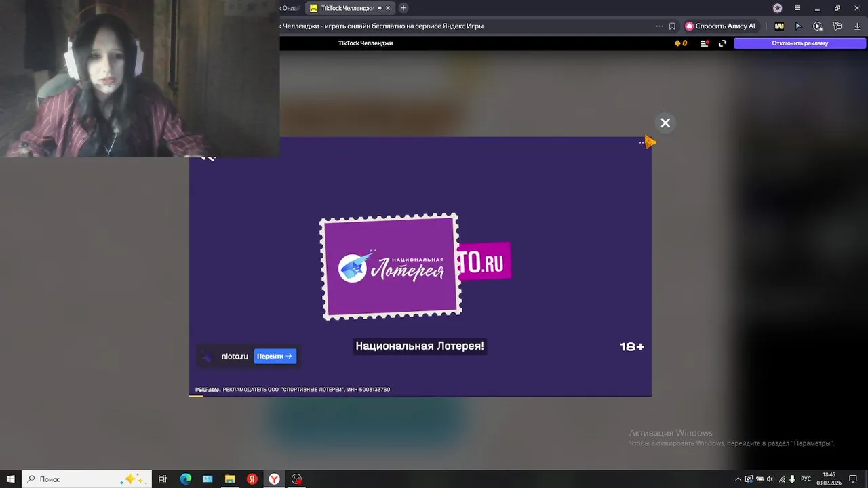868x488 pixels.
Task: Click the page title in address bar
Action: (382, 26)
